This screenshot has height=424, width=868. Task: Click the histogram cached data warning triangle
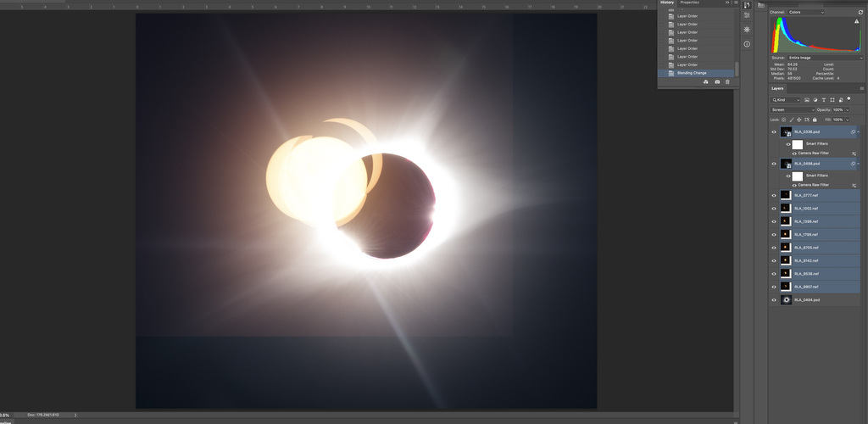[856, 21]
